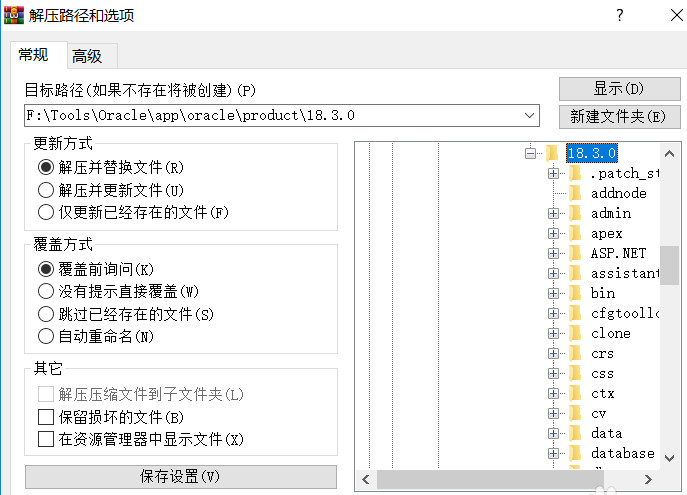Select 没有提示直接覆盖(W) radio option
Screen dimensions: 687x495
click(x=45, y=292)
